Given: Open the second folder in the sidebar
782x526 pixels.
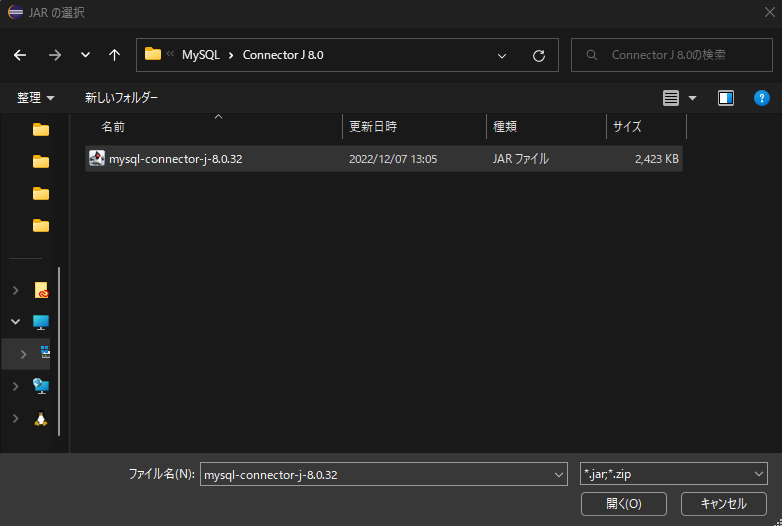Looking at the screenshot, I should [x=41, y=162].
